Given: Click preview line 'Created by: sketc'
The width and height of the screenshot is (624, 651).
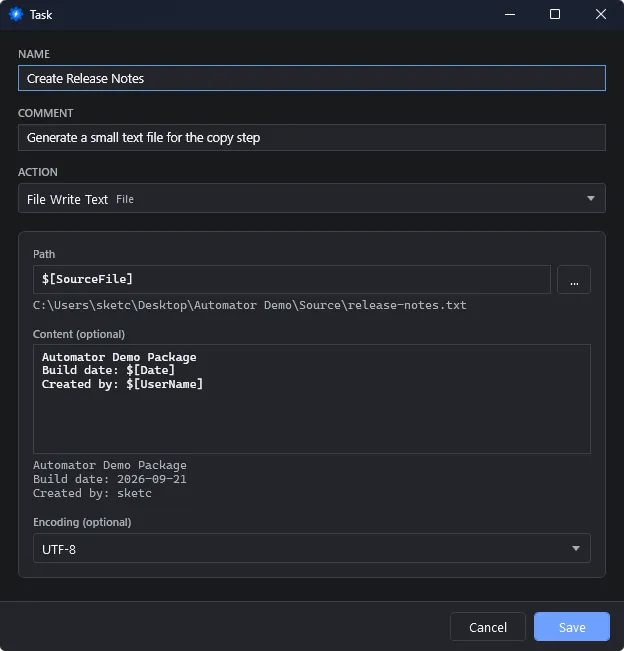Looking at the screenshot, I should pyautogui.click(x=92, y=494).
